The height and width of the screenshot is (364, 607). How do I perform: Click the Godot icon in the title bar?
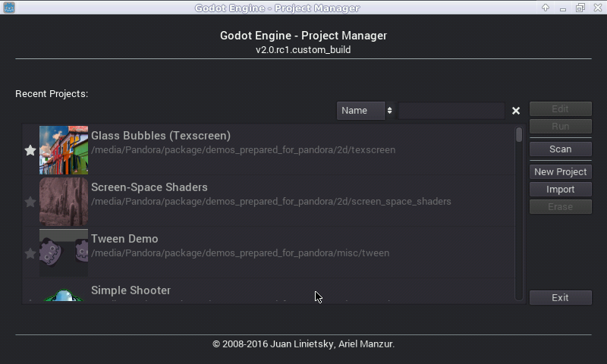[9, 8]
